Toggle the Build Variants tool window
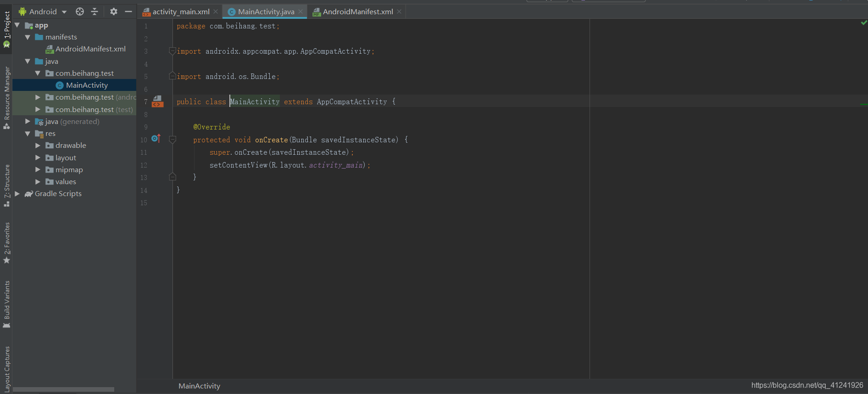This screenshot has height=394, width=868. (6, 304)
